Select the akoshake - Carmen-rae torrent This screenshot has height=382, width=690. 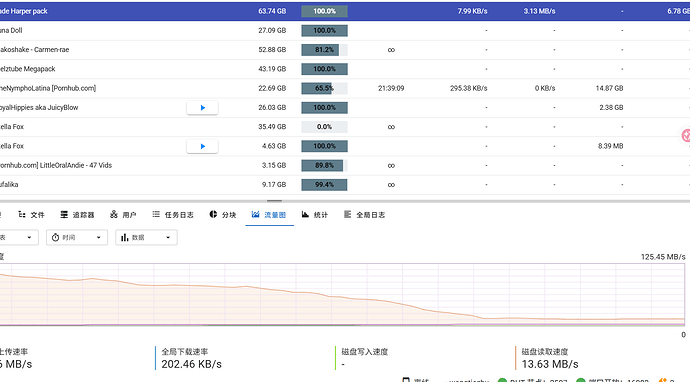(345, 50)
